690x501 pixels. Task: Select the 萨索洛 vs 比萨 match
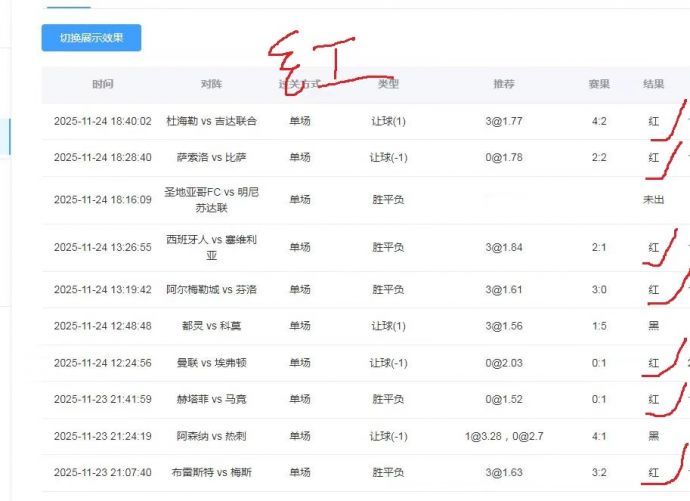pyautogui.click(x=211, y=158)
